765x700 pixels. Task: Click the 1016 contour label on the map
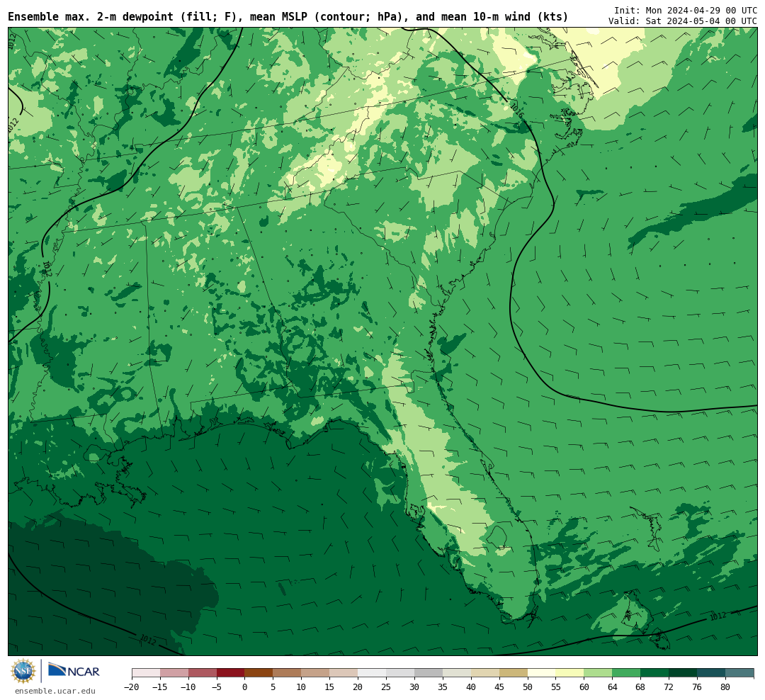(517, 111)
